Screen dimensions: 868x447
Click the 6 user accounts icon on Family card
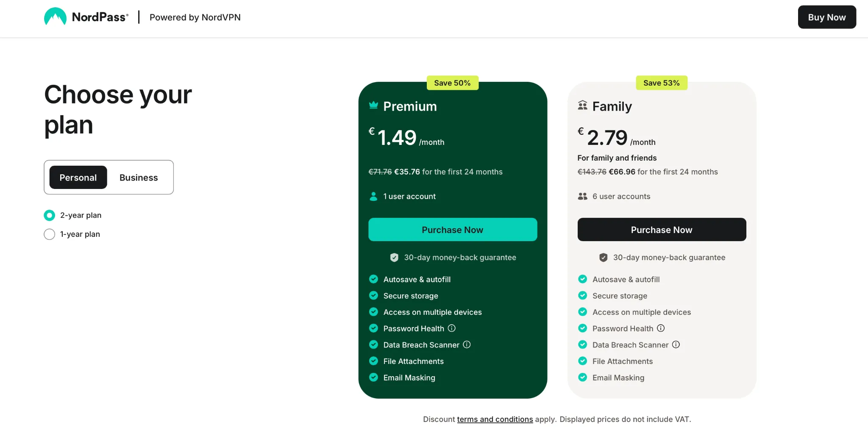(582, 196)
